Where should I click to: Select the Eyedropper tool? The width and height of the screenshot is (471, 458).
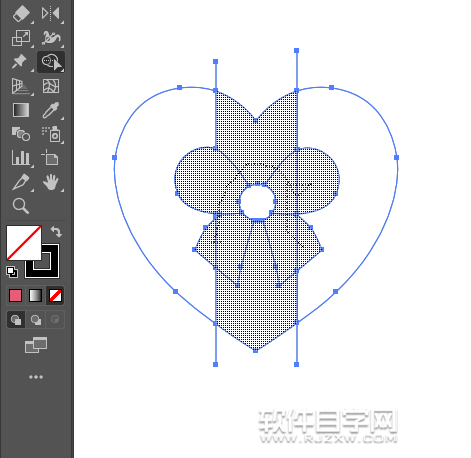click(x=51, y=110)
